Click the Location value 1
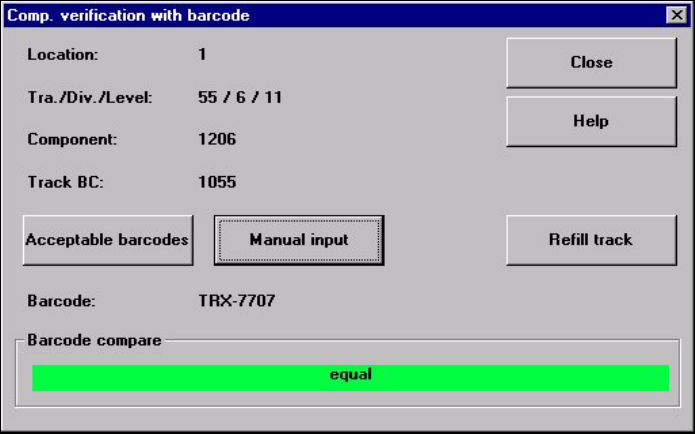Screen dimensions: 695x434 tap(202, 55)
